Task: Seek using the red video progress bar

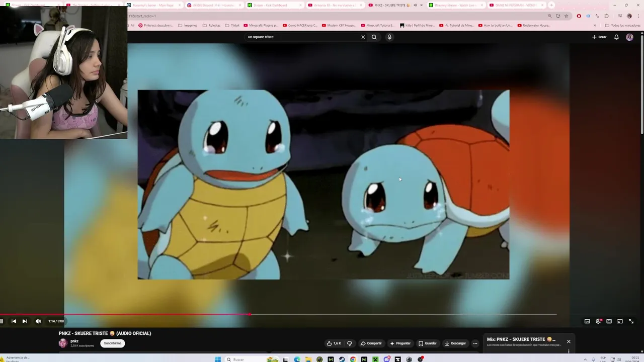Action: click(278, 314)
